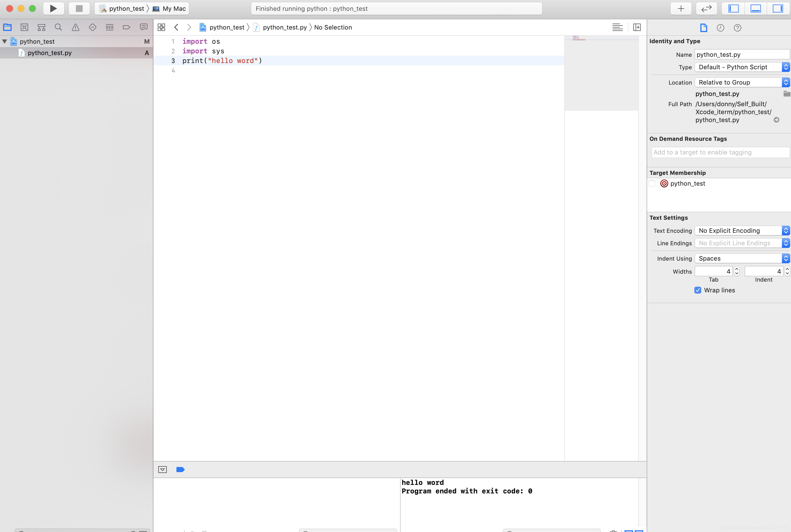Check python_test under Target Membership
Screen dimensions: 791x532
pyautogui.click(x=652, y=183)
